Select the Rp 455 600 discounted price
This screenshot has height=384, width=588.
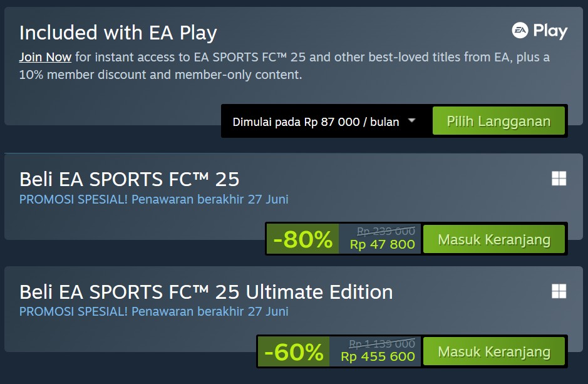[x=378, y=357]
